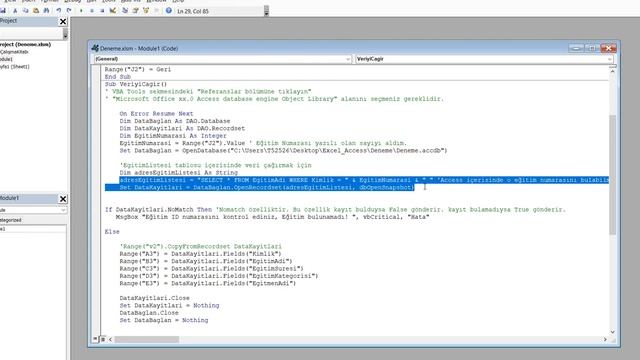Click 'Dim DataBaglan As DAO.Database' line

175,121
